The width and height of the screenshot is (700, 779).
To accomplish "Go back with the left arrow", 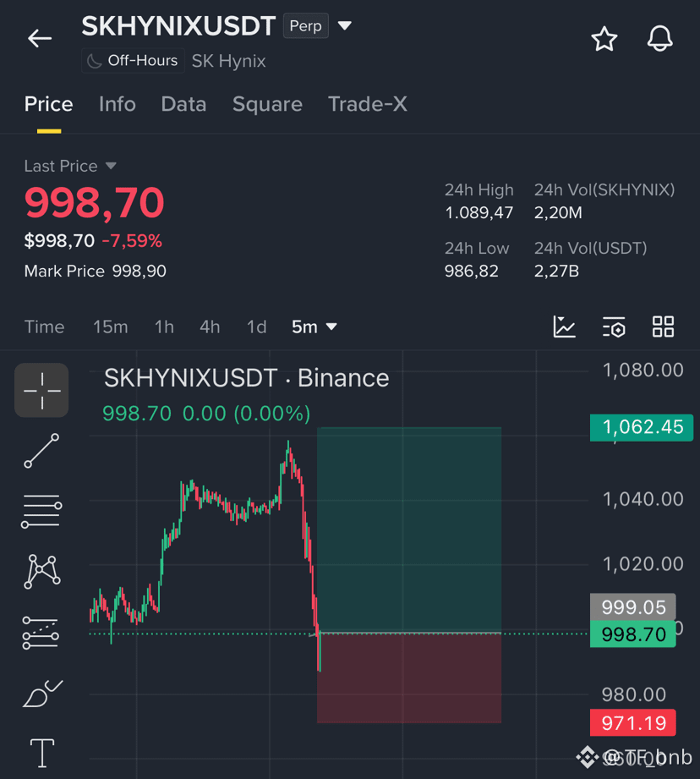I will pos(40,38).
